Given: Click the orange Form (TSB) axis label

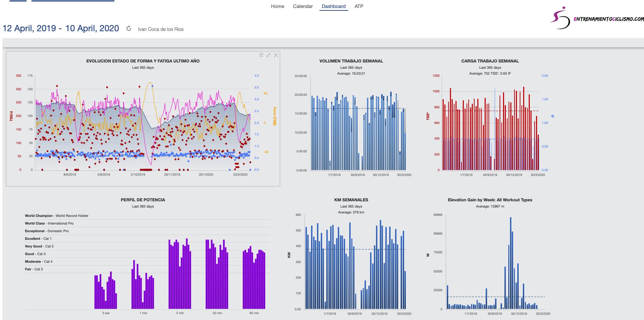Looking at the screenshot, I should 274,116.
